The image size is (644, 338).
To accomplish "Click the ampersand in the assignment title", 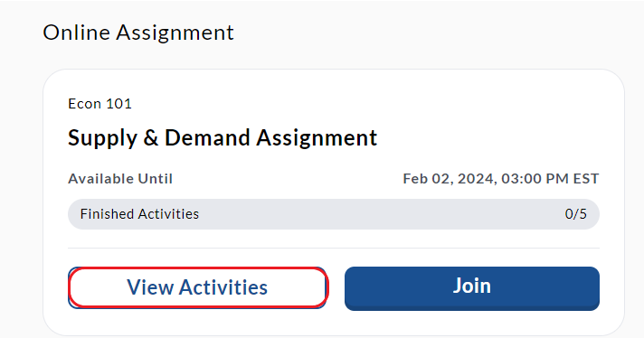I will click(151, 138).
